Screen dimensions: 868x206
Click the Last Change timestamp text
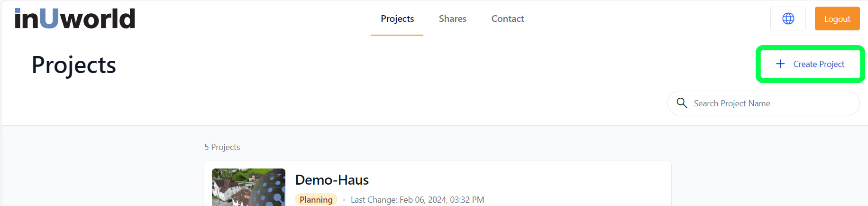pyautogui.click(x=417, y=200)
